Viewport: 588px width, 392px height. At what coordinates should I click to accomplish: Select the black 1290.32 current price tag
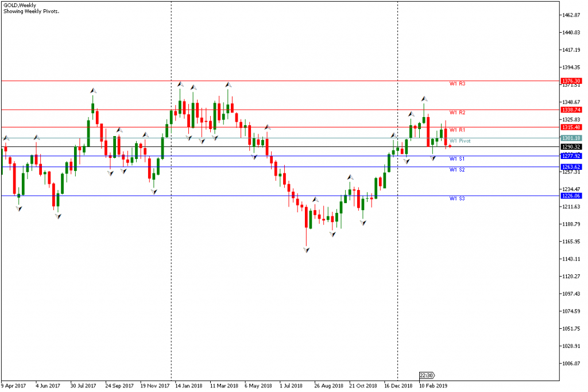click(x=572, y=147)
